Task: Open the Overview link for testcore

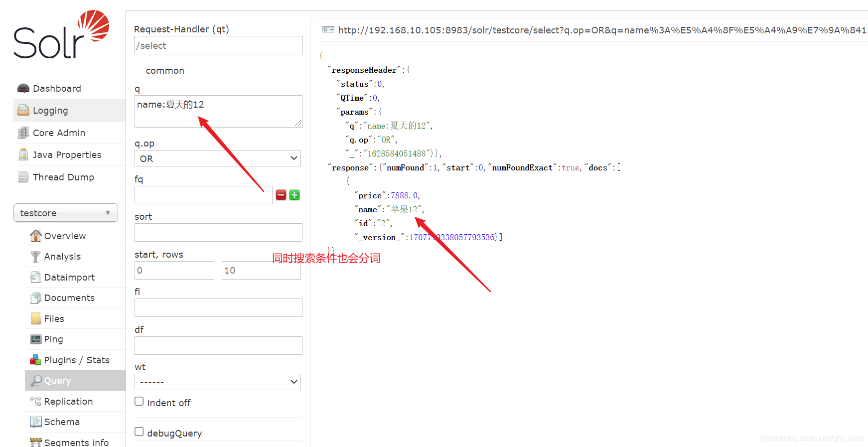Action: pyautogui.click(x=65, y=236)
